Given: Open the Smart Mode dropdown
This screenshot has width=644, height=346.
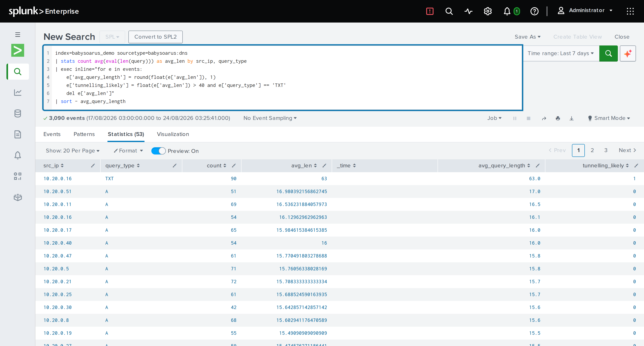Looking at the screenshot, I should [609, 118].
